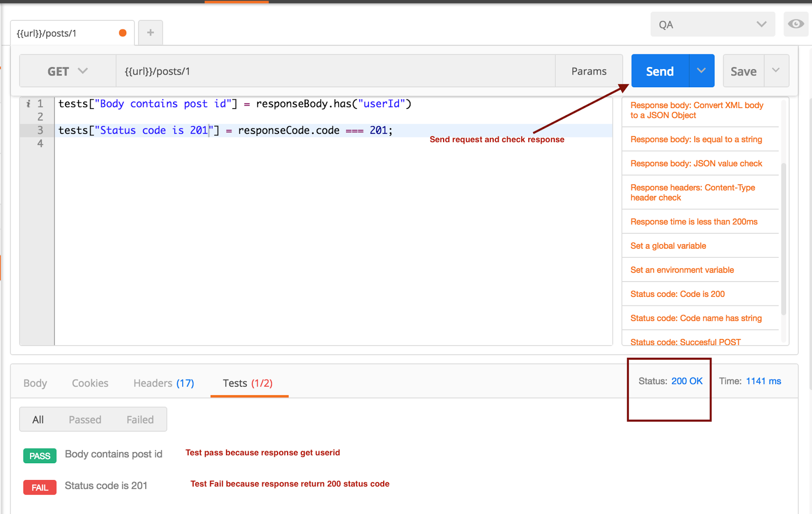Switch to the Cookies tab

90,383
